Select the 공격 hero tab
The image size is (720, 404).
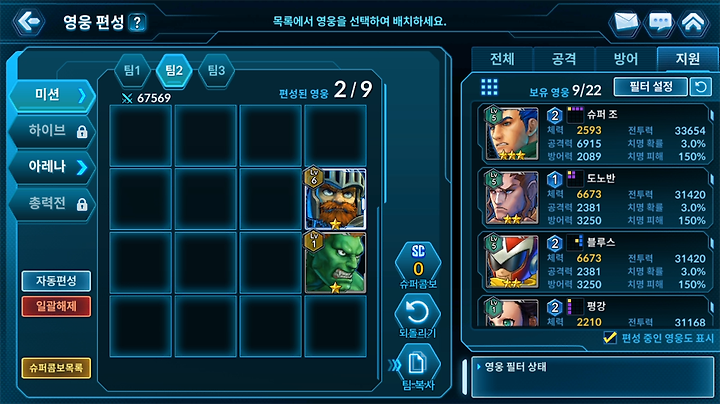564,59
